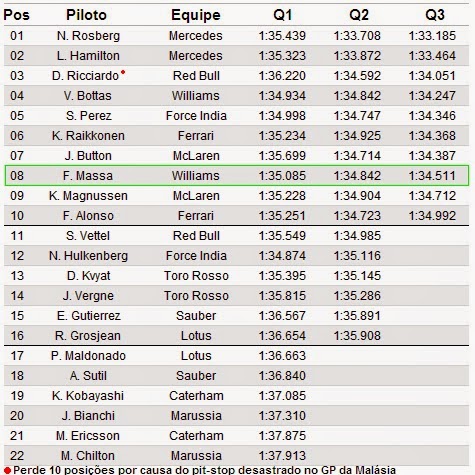Click the Force India cell for S. Perez

click(x=196, y=116)
